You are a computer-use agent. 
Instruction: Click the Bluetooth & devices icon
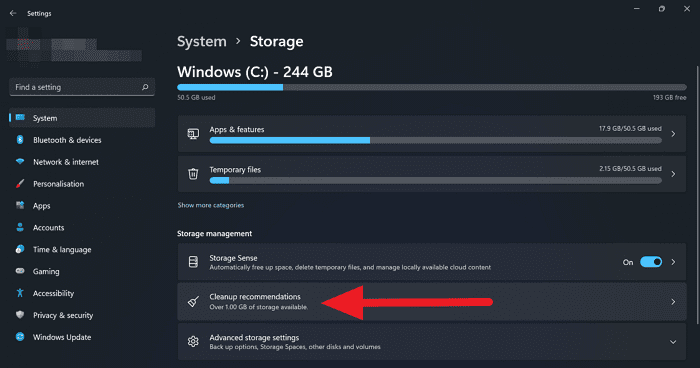click(x=20, y=140)
